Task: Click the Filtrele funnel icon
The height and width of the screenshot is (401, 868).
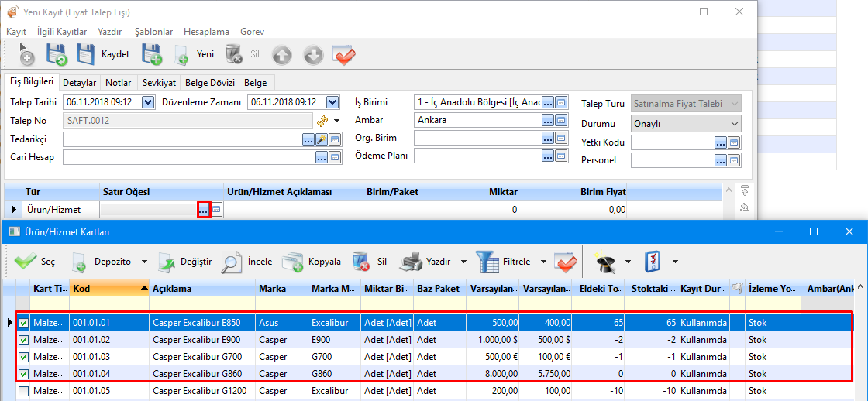Action: 488,262
